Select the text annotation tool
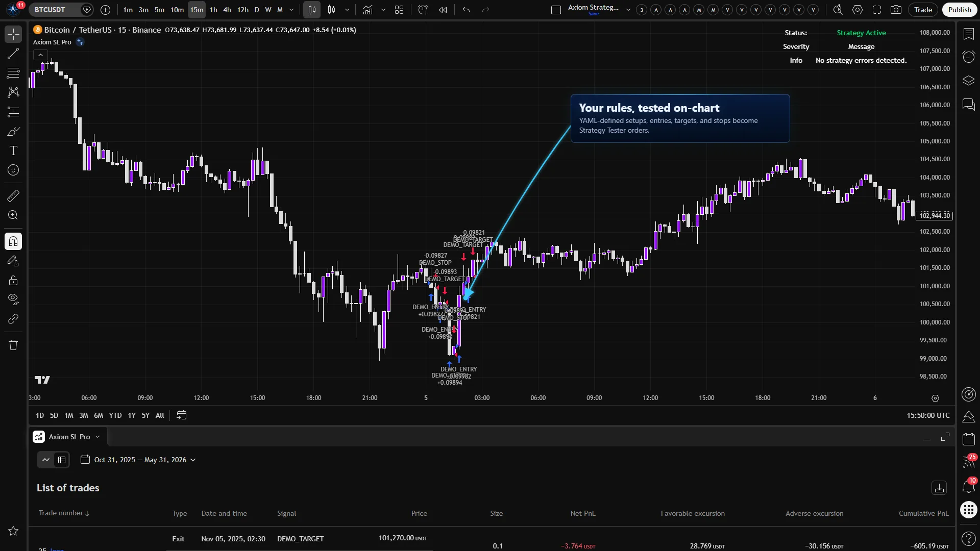Screen dimensions: 980x551 (13, 151)
